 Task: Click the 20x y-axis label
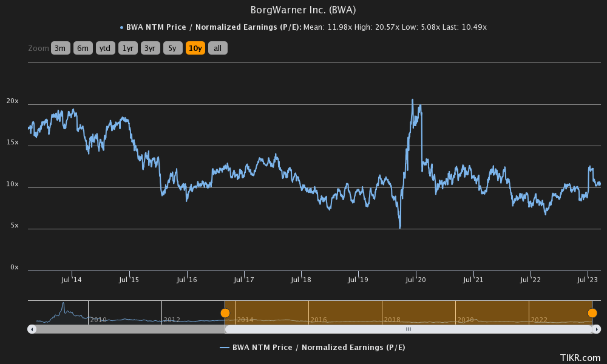[x=12, y=101]
